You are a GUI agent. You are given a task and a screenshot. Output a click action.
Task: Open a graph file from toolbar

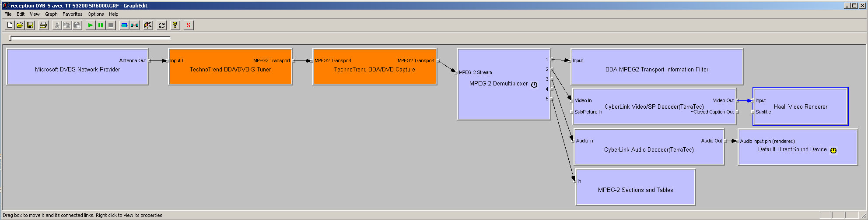[20, 25]
